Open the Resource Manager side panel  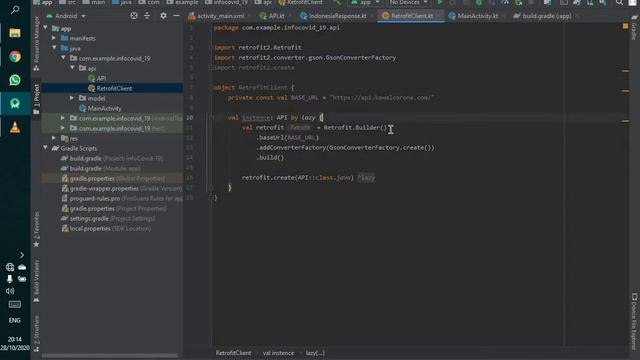pyautogui.click(x=36, y=42)
